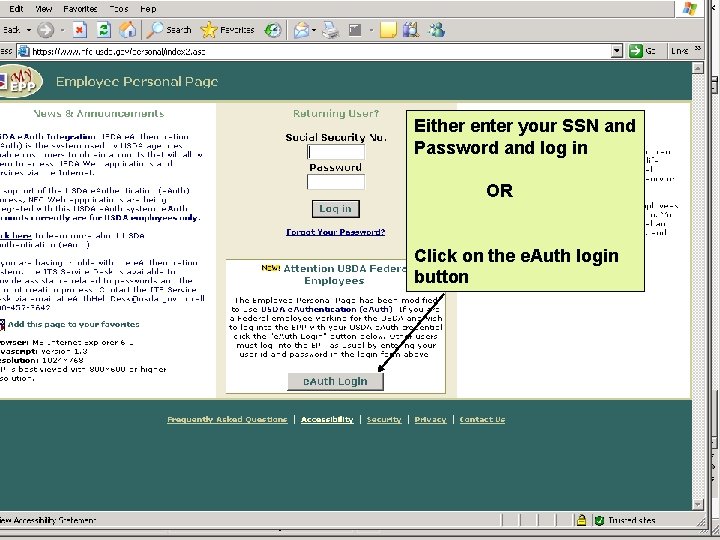The width and height of the screenshot is (720, 540).
Task: Click the Print icon
Action: click(330, 31)
